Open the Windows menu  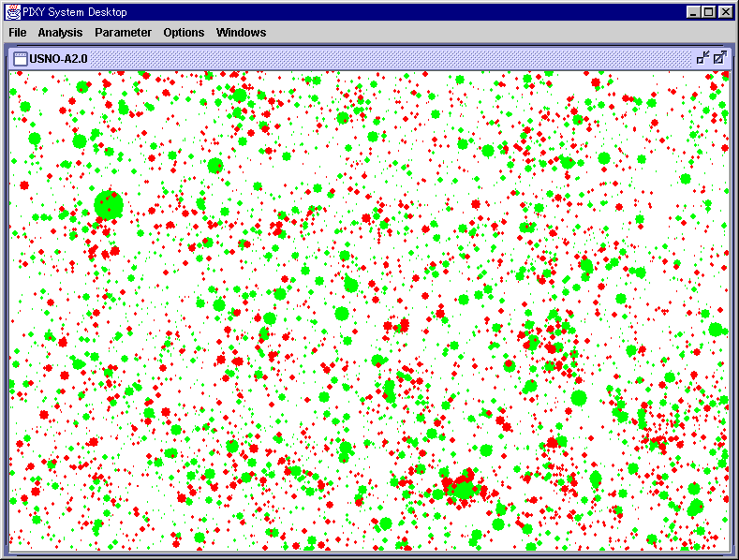pyautogui.click(x=241, y=33)
